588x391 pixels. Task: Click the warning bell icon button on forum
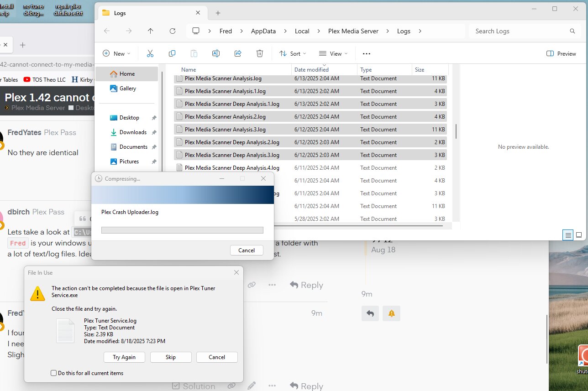(391, 313)
